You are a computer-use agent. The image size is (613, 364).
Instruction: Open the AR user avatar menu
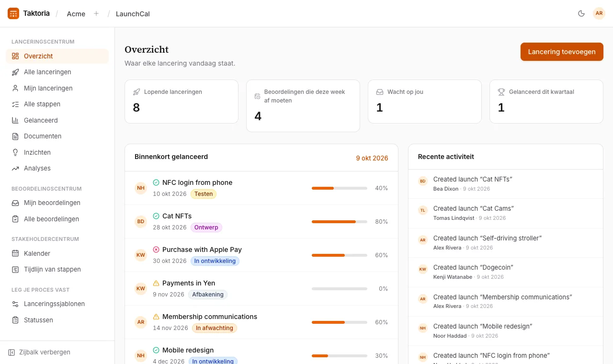(x=599, y=13)
